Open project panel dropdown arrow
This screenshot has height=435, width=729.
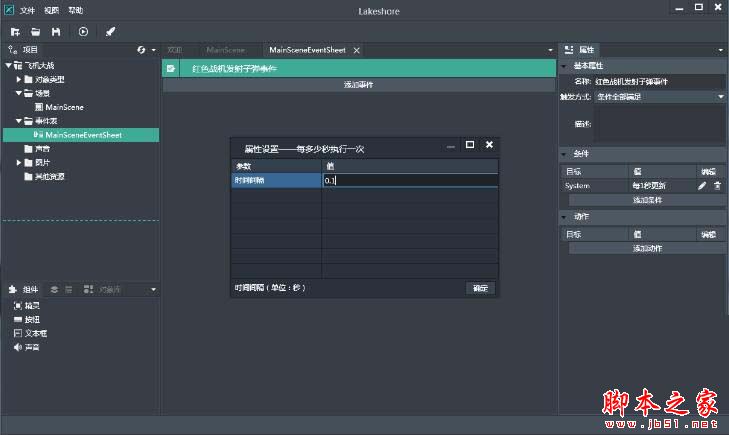153,50
